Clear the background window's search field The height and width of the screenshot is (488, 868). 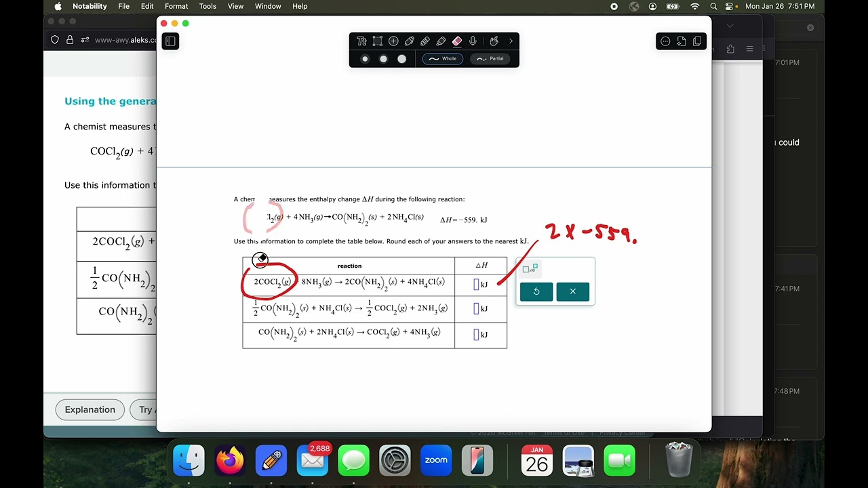(x=810, y=28)
